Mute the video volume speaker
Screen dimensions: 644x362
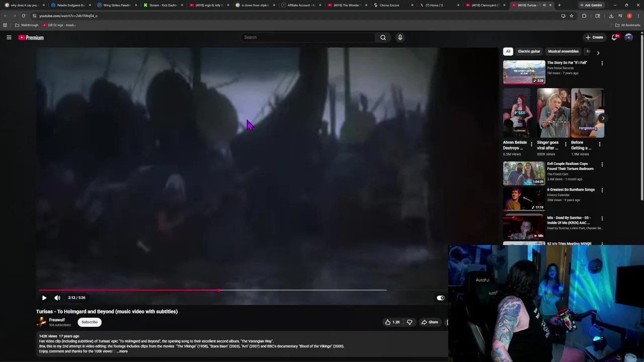point(57,298)
